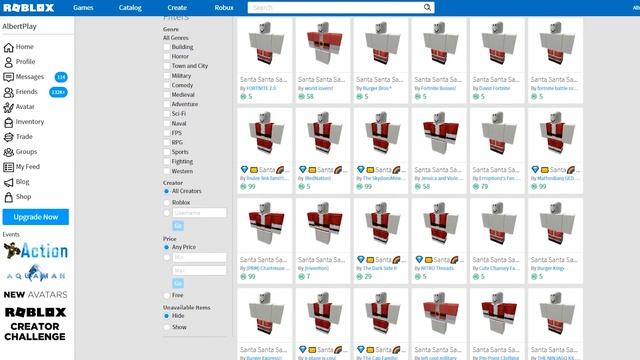Image resolution: width=640 pixels, height=360 pixels.
Task: Open the Messages sidebar icon
Action: pos(8,77)
